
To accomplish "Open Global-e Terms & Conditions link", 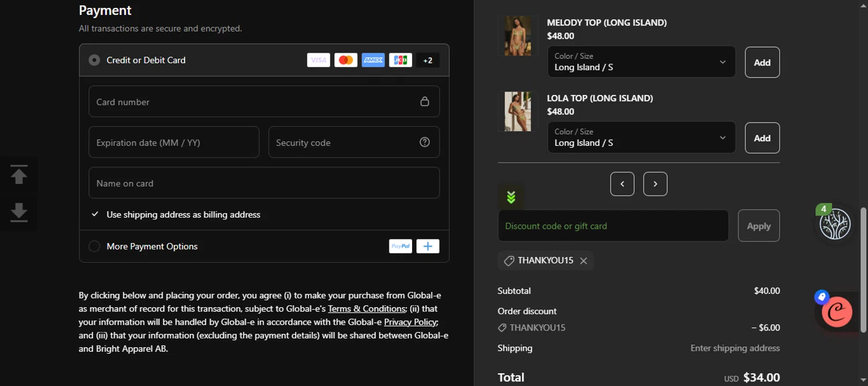I will (x=367, y=308).
